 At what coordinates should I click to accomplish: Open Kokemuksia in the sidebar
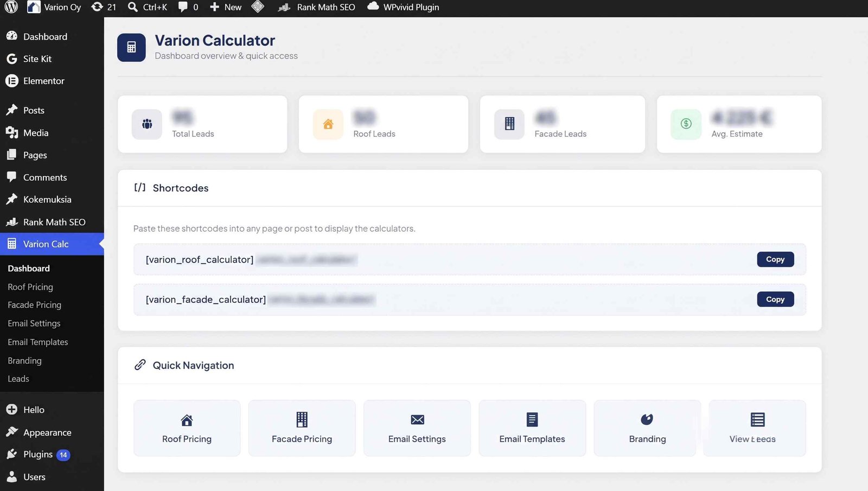click(x=52, y=200)
